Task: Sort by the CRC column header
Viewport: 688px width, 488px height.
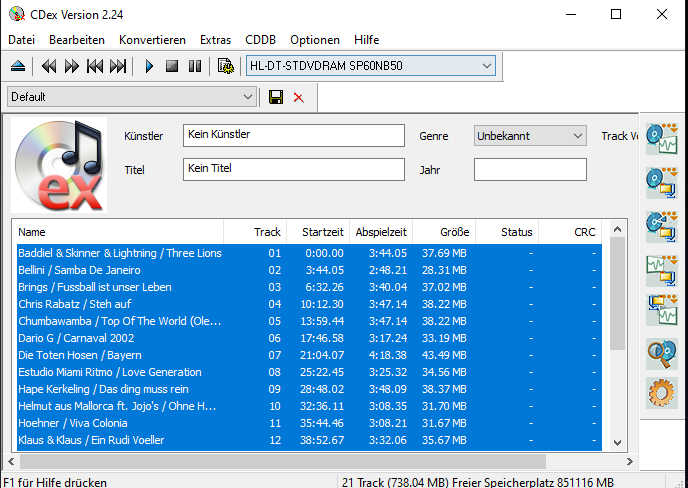Action: click(x=570, y=232)
